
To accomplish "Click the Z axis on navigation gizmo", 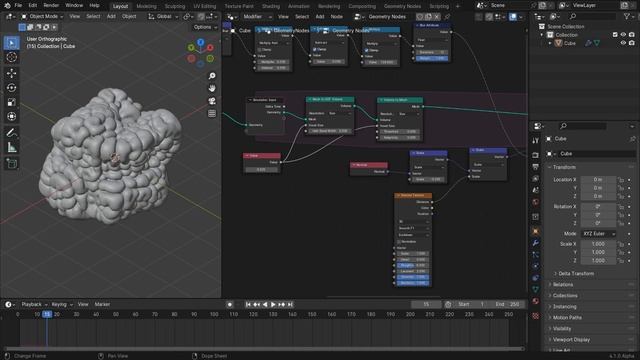I will [200, 42].
